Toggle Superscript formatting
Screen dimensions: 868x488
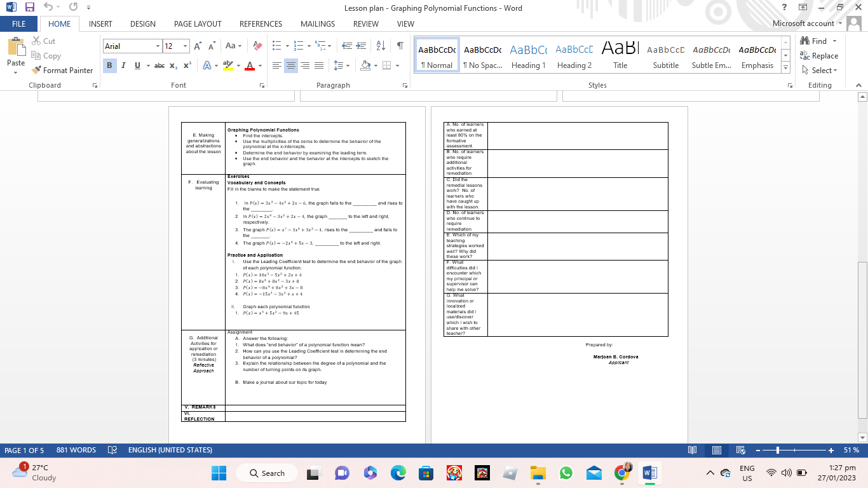pyautogui.click(x=187, y=65)
